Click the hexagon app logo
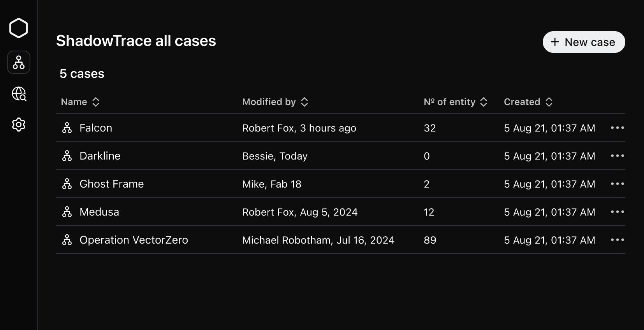This screenshot has height=330, width=644. point(19,28)
